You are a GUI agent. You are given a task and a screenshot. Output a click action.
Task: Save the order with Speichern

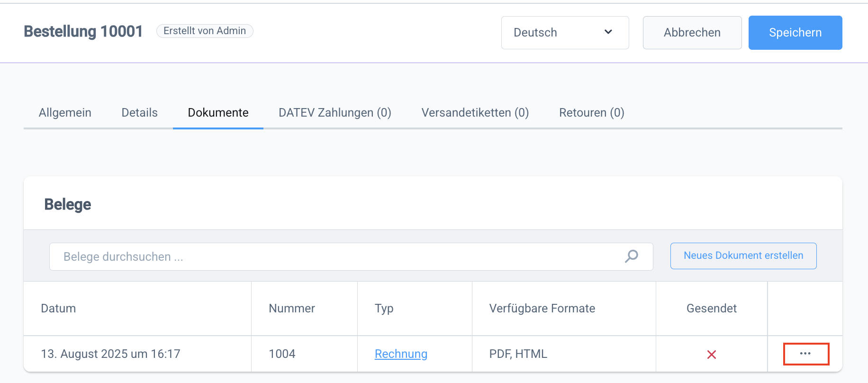[795, 33]
